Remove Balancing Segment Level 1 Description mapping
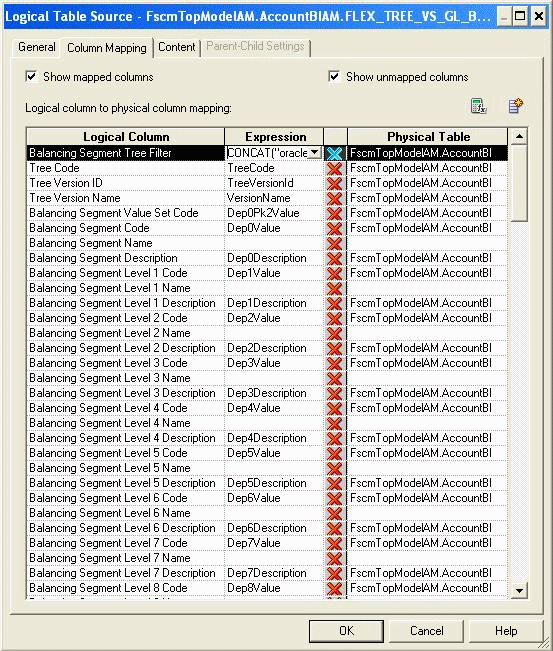 pyautogui.click(x=335, y=303)
